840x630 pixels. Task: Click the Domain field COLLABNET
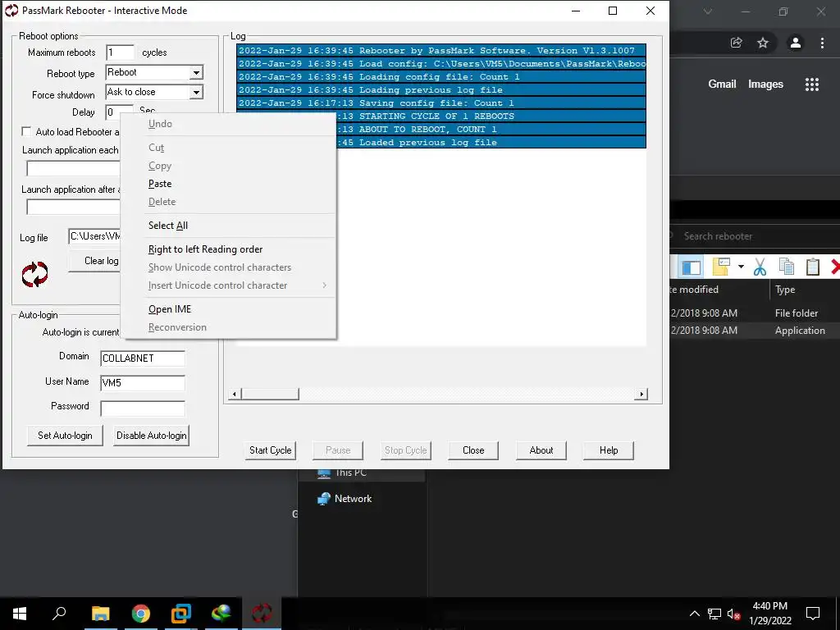coord(143,358)
